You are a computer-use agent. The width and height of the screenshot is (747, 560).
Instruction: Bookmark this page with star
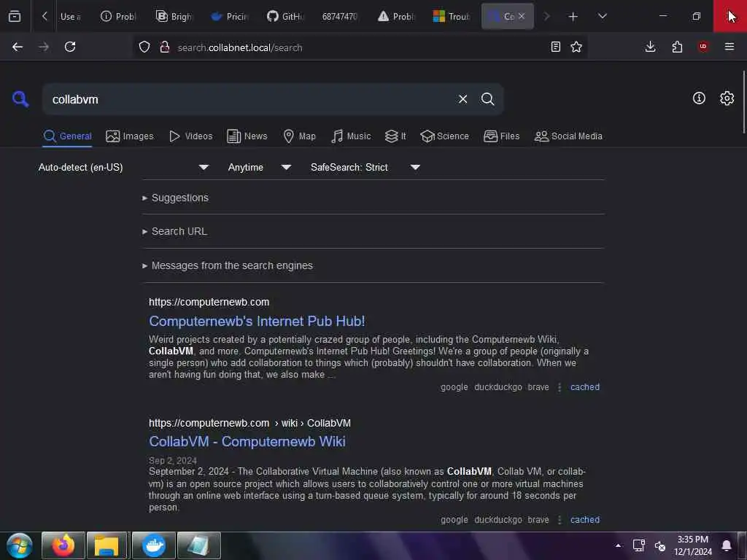576,47
